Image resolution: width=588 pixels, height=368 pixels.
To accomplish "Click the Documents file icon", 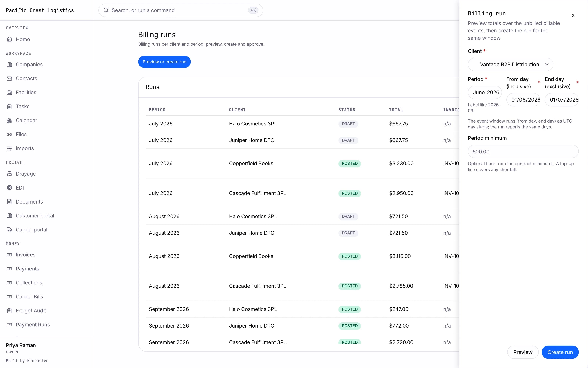I will [x=9, y=202].
